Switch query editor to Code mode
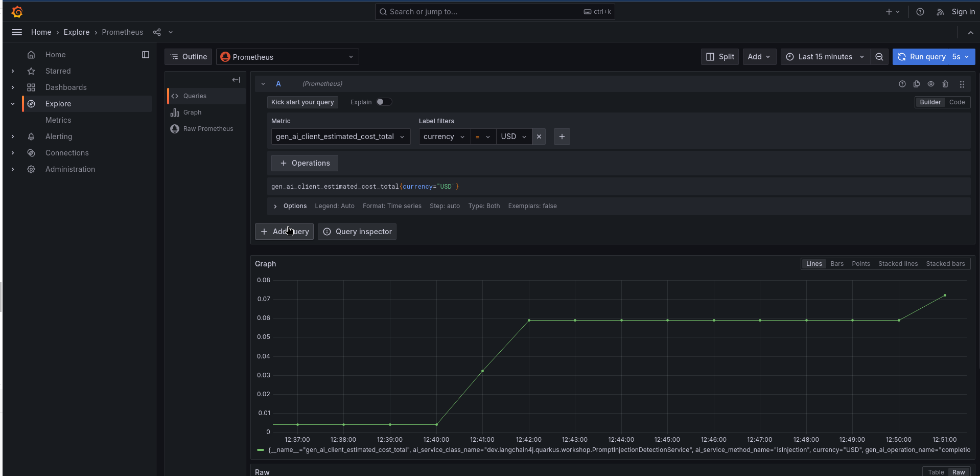The height and width of the screenshot is (476, 980). (956, 102)
